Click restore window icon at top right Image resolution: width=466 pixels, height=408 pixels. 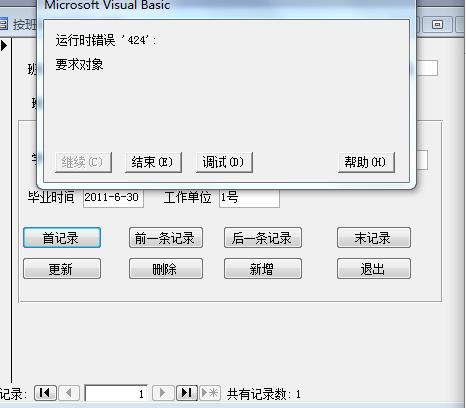click(x=437, y=24)
